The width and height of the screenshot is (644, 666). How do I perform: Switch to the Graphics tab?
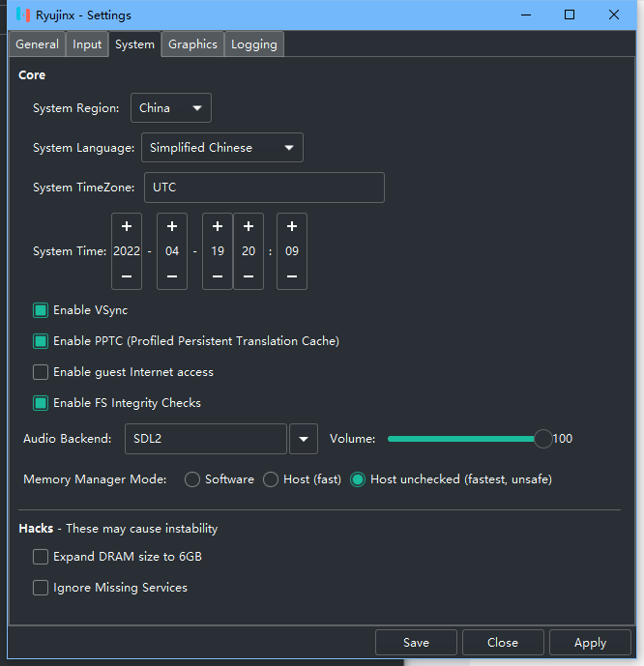tap(192, 44)
